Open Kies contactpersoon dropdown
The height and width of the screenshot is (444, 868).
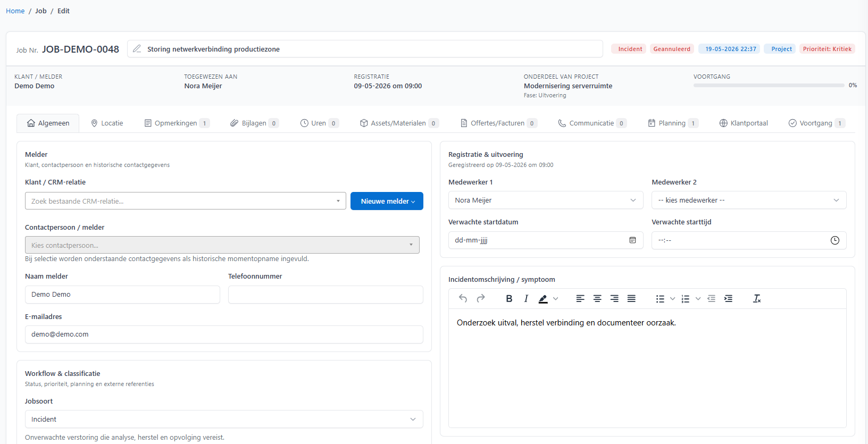[222, 245]
